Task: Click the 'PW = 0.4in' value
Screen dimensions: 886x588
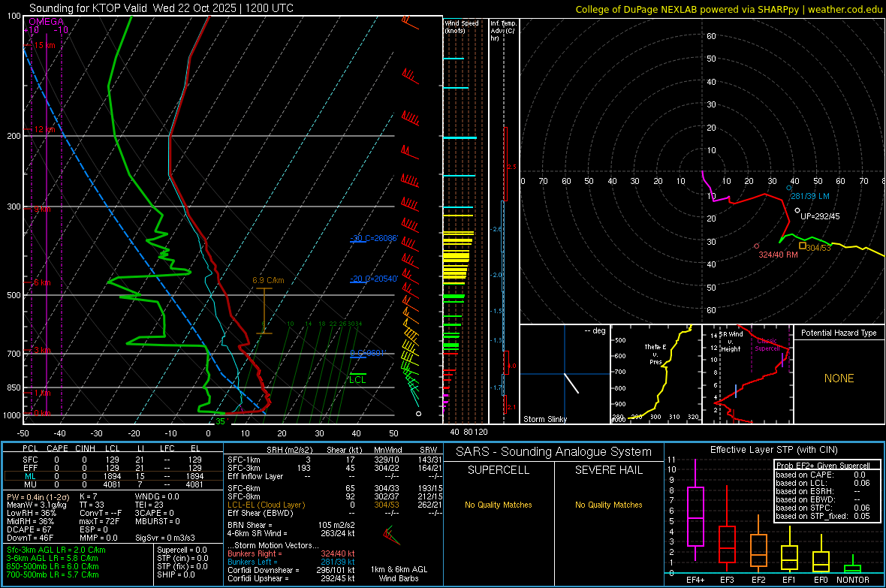Action: coord(38,497)
